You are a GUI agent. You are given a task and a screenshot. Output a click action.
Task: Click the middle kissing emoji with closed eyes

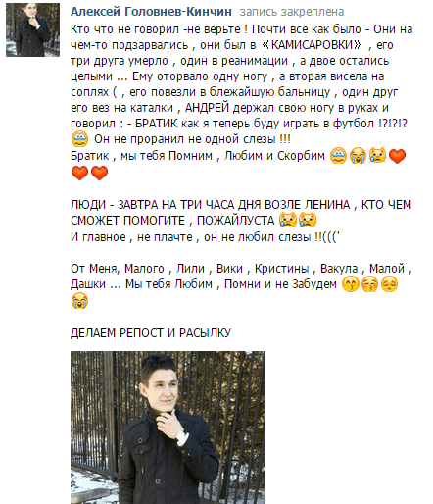pos(370,284)
